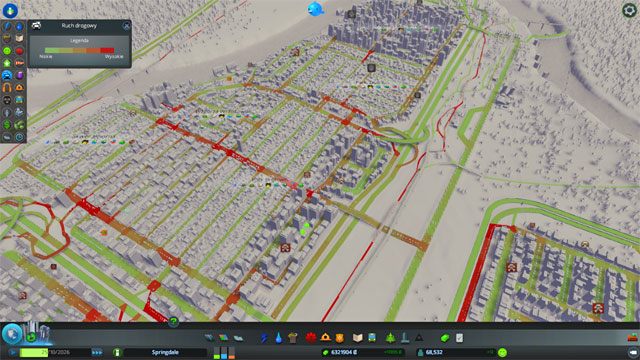The width and height of the screenshot is (640, 360).
Task: Select the Electricity info view icon
Action: point(7,27)
